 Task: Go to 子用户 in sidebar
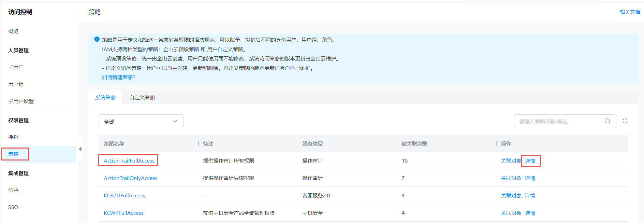[x=16, y=67]
